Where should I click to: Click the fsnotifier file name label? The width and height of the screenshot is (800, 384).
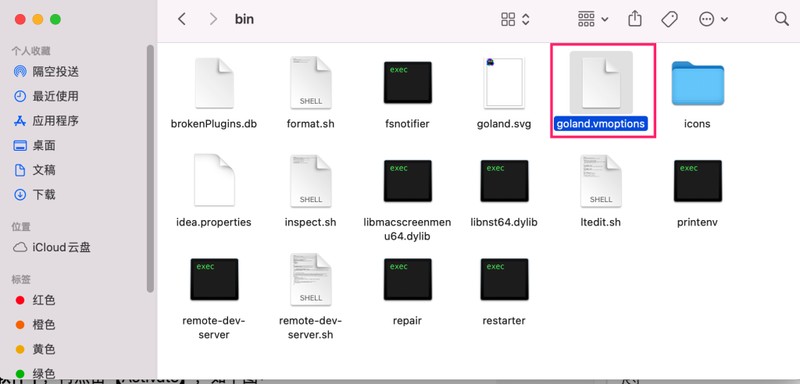(x=407, y=124)
